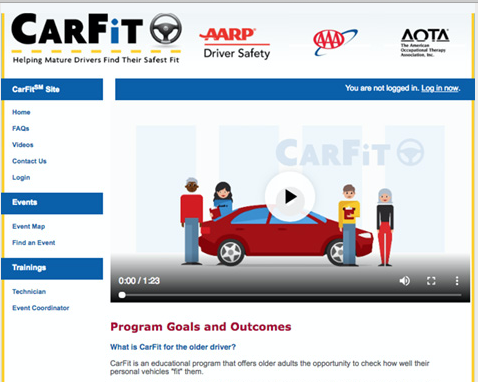
Task: Click the CarFit Site sidebar header
Action: coord(52,89)
